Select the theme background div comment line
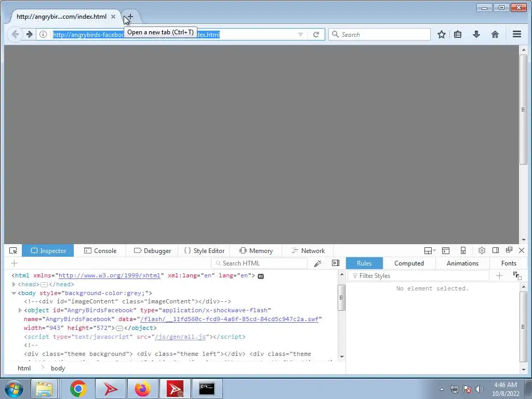Screen dimensions: 532x399 (x=168, y=354)
